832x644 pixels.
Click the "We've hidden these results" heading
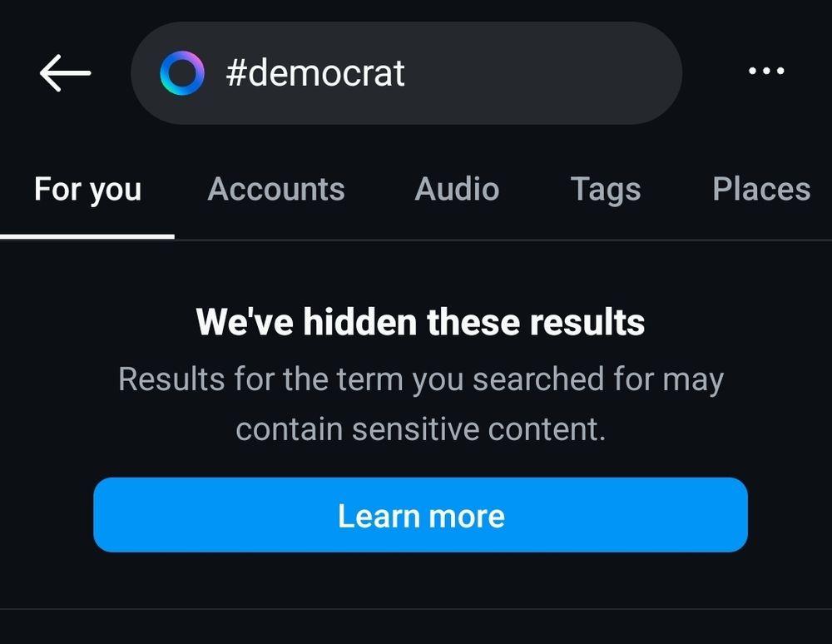(420, 322)
